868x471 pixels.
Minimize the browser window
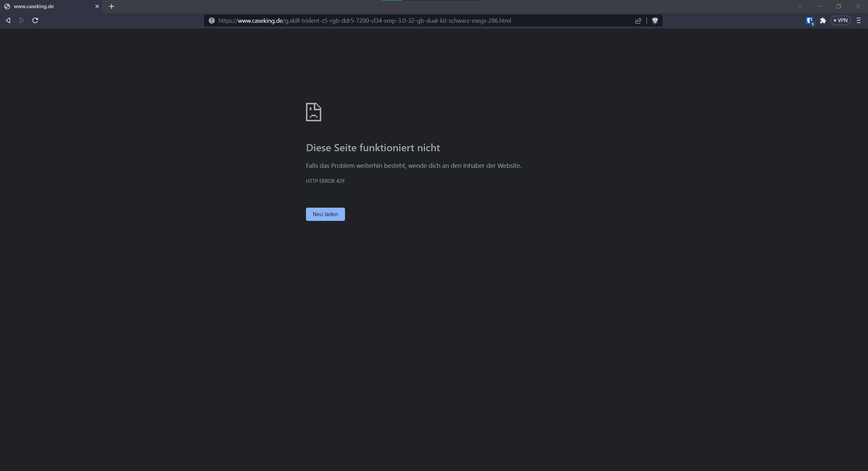coord(819,6)
